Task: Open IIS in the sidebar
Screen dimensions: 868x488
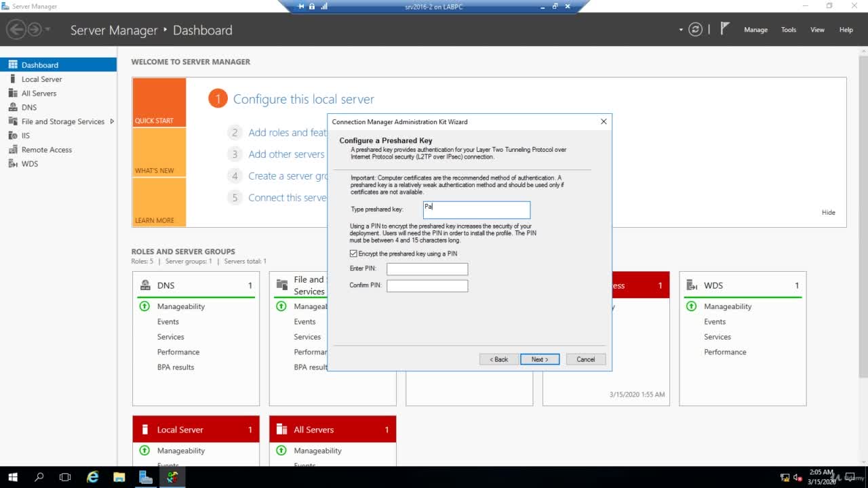Action: click(x=58, y=136)
